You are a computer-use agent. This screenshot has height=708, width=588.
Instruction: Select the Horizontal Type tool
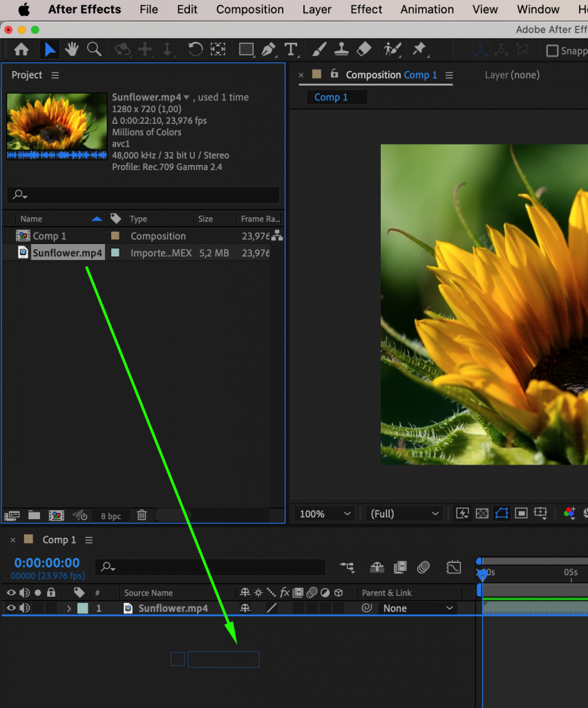pyautogui.click(x=291, y=49)
